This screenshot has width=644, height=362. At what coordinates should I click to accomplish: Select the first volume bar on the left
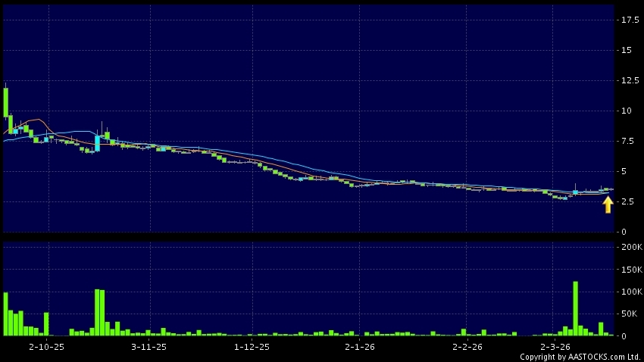pos(5,314)
